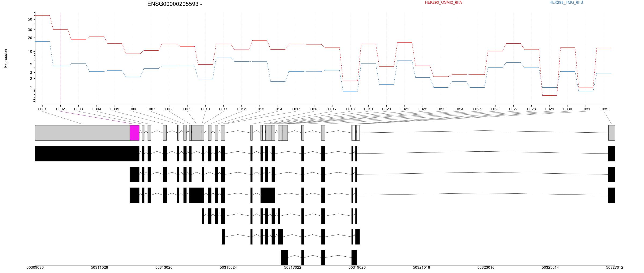Click exon label E004
Image resolution: width=644 pixels, height=273 pixels.
tap(97, 109)
